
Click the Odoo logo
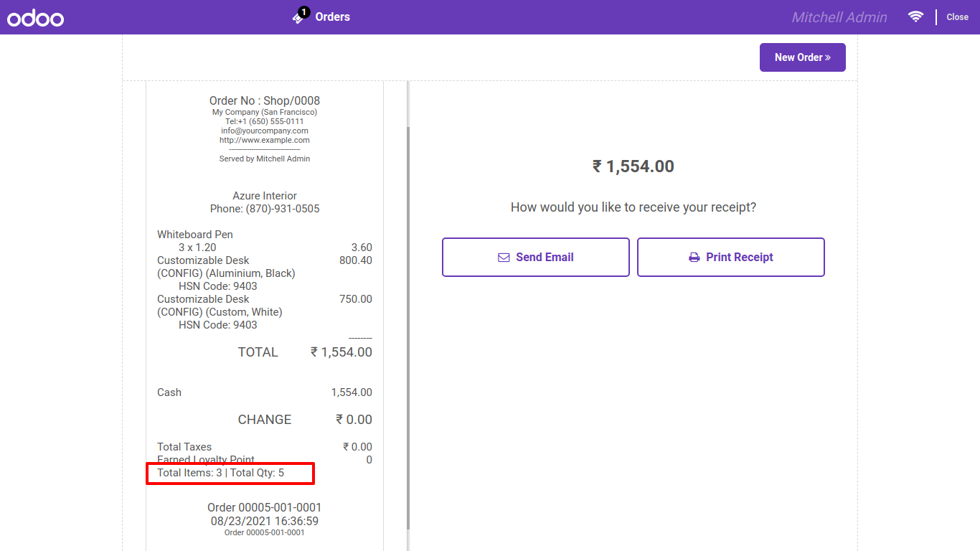(36, 18)
